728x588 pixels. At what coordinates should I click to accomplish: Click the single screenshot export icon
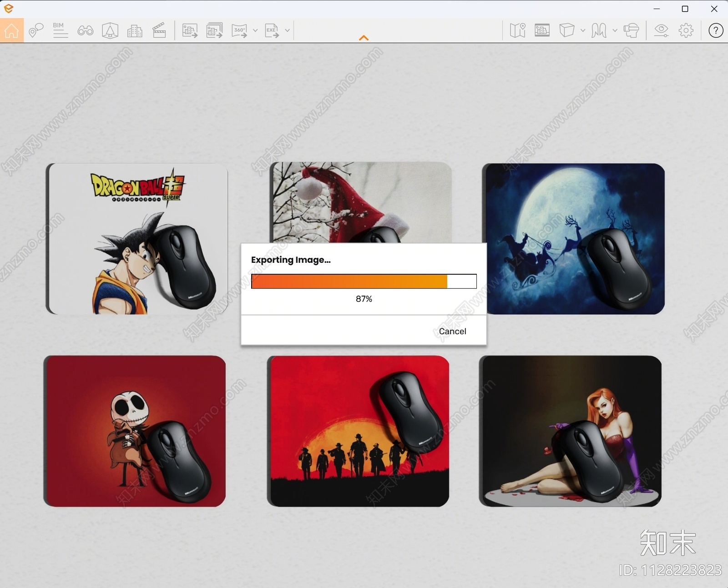190,30
